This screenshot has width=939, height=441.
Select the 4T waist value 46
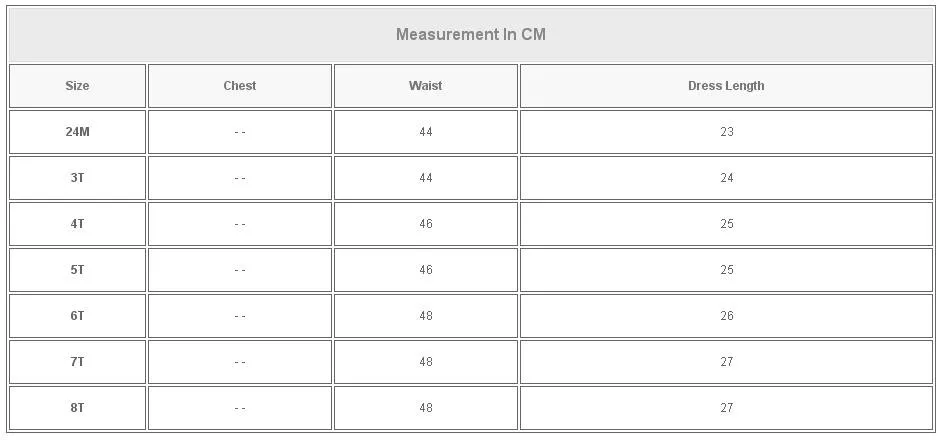click(x=426, y=224)
